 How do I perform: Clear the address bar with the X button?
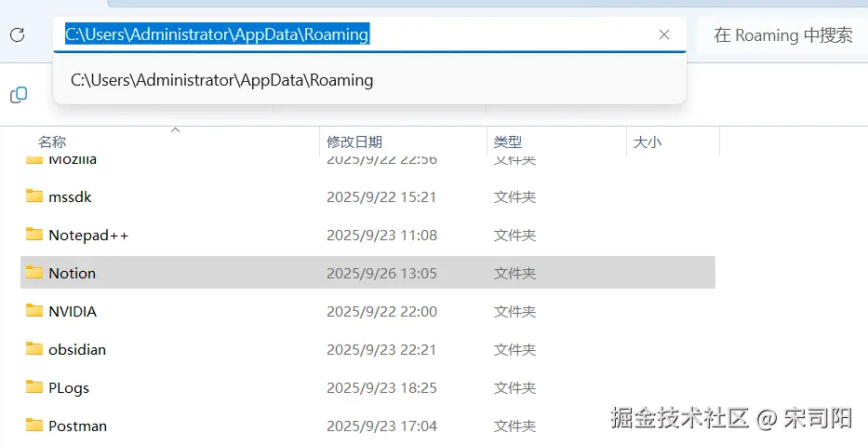(x=664, y=34)
